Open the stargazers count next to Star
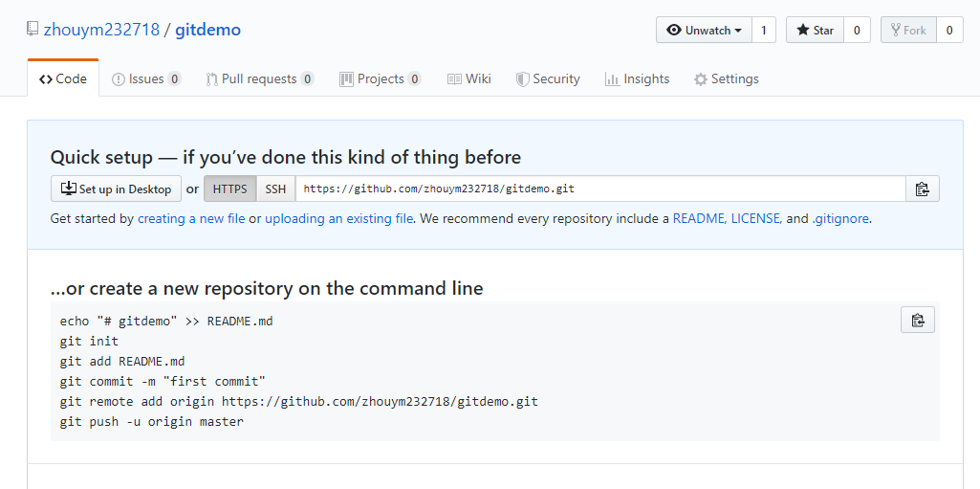 pyautogui.click(x=857, y=30)
